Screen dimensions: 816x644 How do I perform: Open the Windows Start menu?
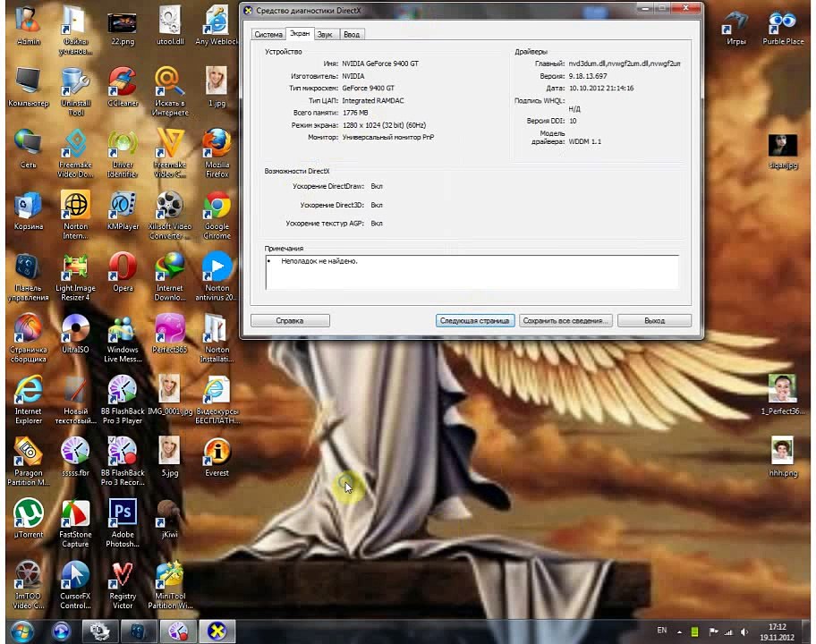pos(21,631)
